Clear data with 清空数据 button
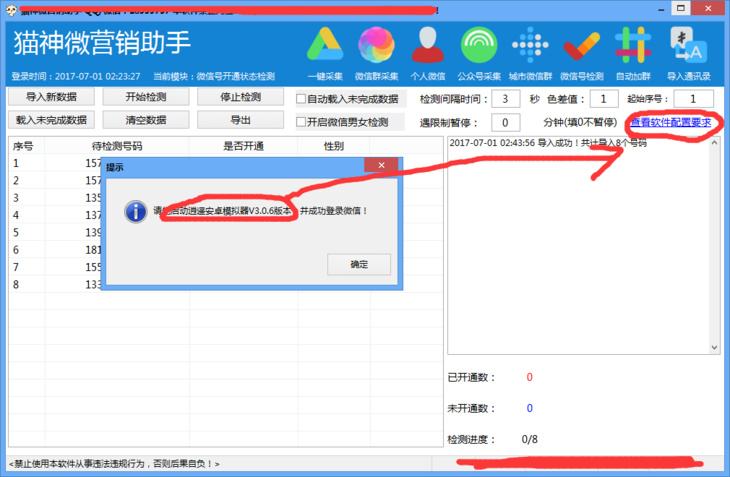The width and height of the screenshot is (730, 477). 146,120
